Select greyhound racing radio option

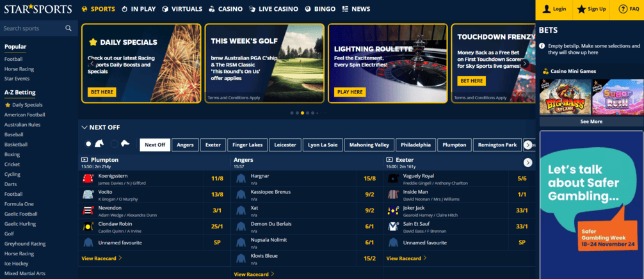(115, 144)
